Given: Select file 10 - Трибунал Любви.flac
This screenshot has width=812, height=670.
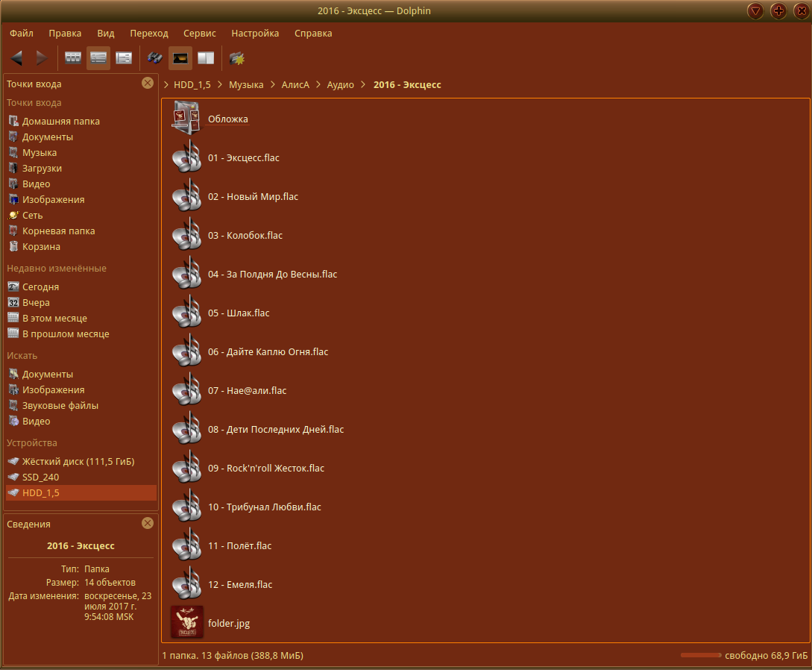Looking at the screenshot, I should coord(265,507).
